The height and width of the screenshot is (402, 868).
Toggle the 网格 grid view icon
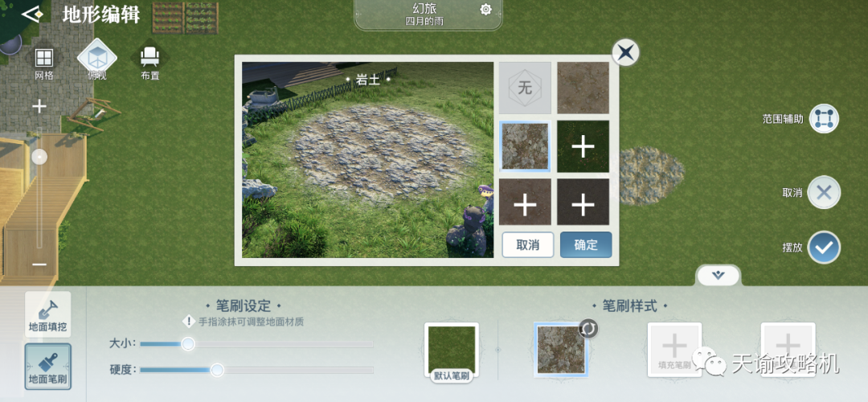43,58
